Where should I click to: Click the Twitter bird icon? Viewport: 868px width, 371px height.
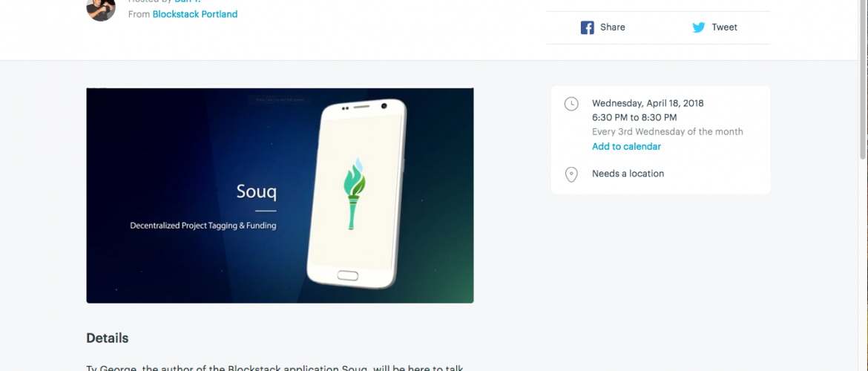click(699, 27)
